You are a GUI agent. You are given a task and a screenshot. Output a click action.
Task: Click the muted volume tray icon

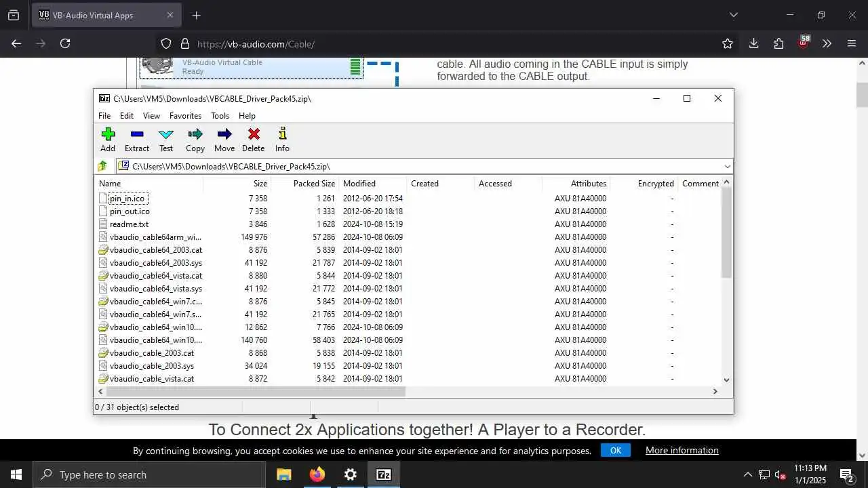point(781,475)
